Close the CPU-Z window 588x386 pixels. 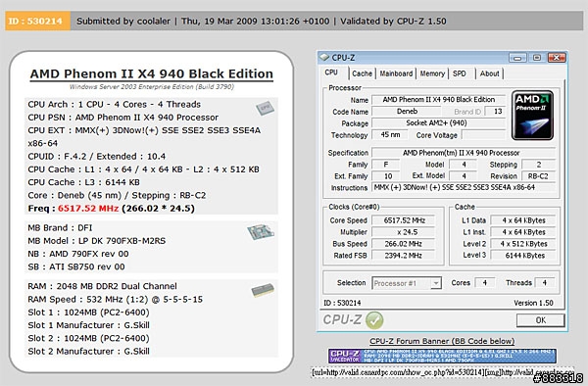(x=557, y=58)
